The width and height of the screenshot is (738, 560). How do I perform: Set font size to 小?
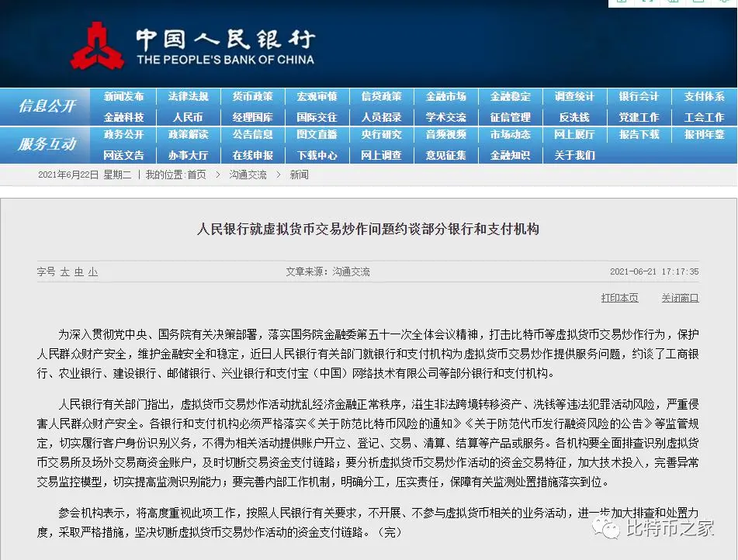92,272
